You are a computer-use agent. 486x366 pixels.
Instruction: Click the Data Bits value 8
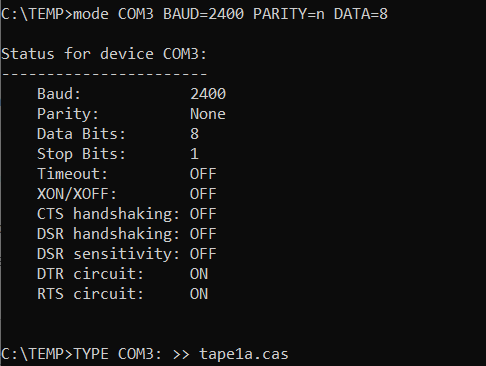(x=194, y=134)
